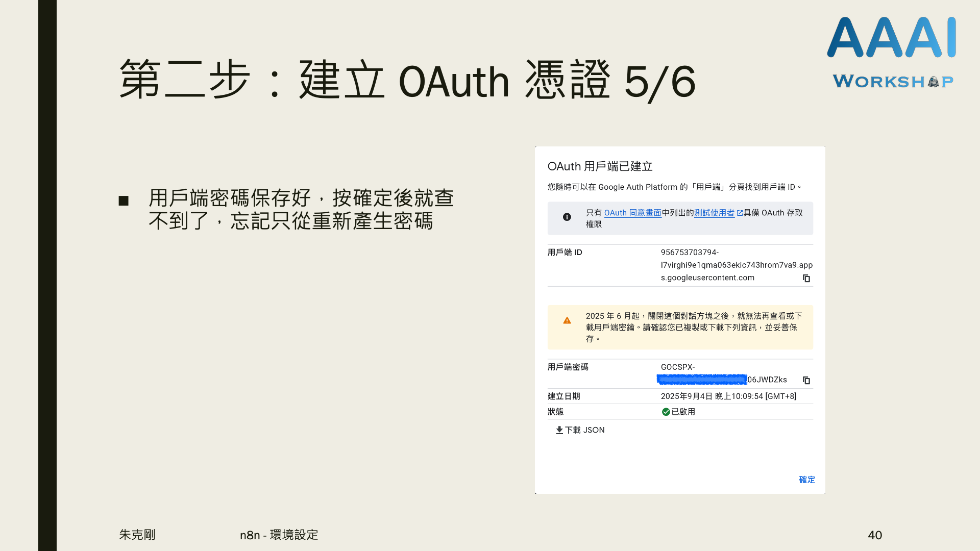
Task: Click the author name 朱克剛
Action: [x=137, y=535]
